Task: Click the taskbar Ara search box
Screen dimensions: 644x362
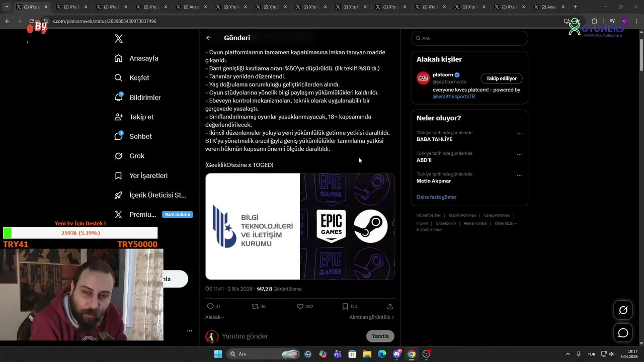Action: (264, 354)
